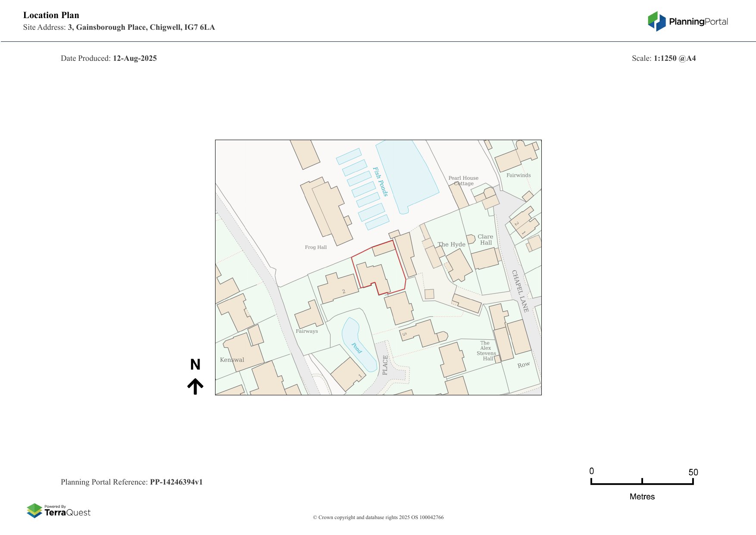Select the red-outlined site building
The image size is (756, 535).
point(373,277)
